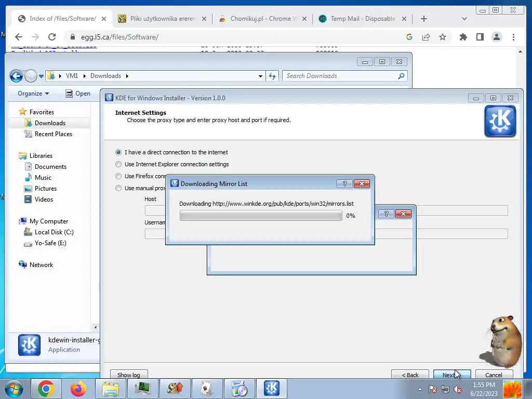Open Favorites in the navigation pane
This screenshot has height=399, width=532.
tap(42, 112)
